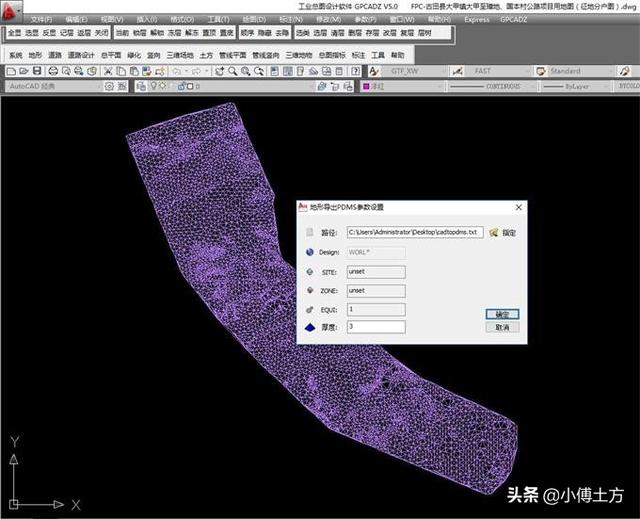640x519 pixels.
Task: Toggle the 全显 show-all layers button
Action: 14,33
